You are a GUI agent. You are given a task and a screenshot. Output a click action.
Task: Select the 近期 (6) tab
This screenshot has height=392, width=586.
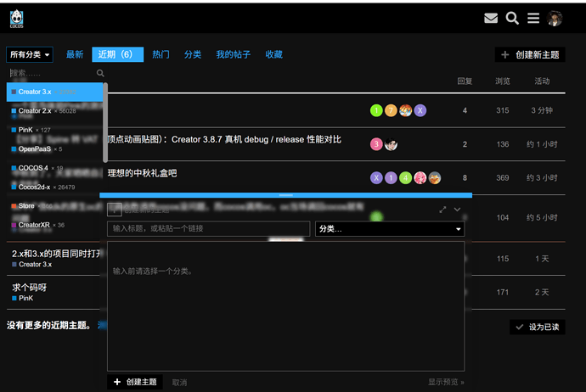118,54
